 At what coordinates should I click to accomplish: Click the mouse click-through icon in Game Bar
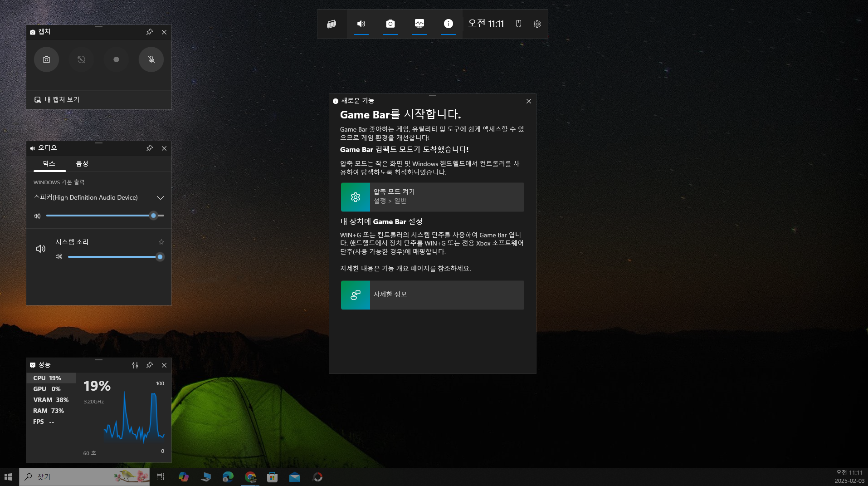[x=519, y=24]
